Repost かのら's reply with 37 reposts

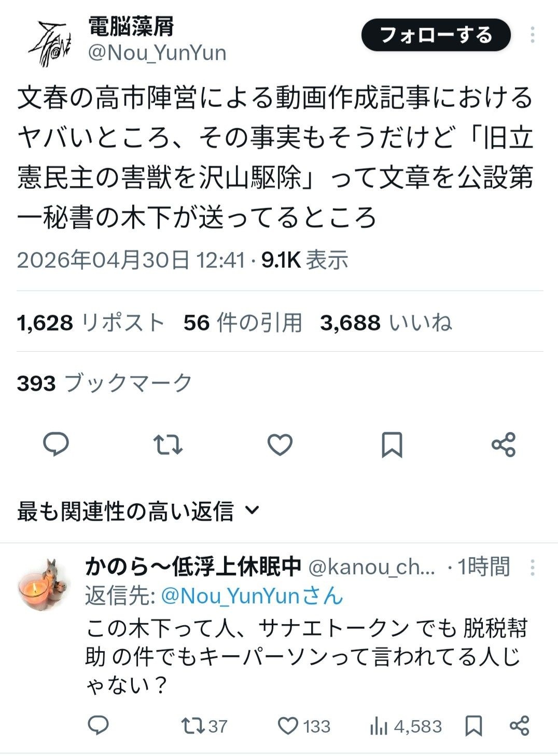point(204,725)
